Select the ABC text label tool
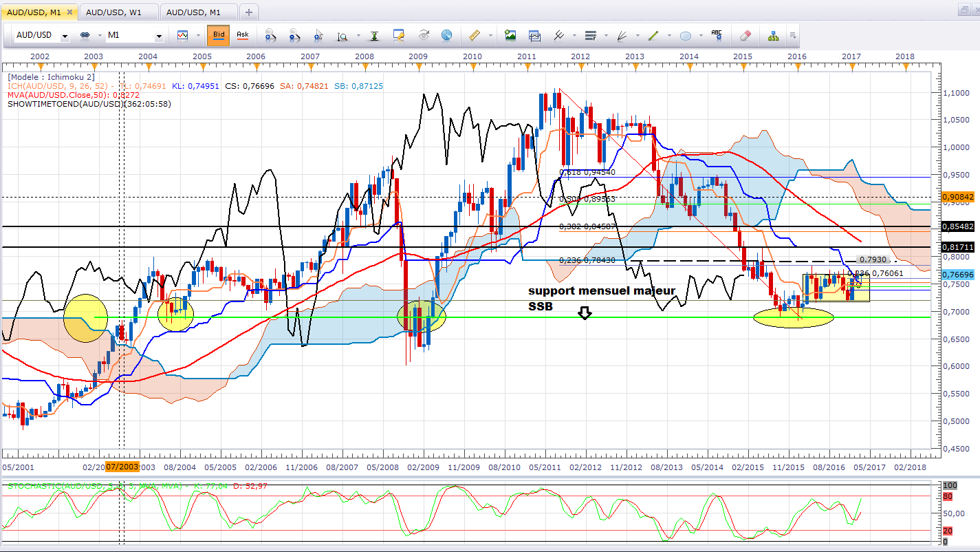The image size is (980, 552). 717,35
